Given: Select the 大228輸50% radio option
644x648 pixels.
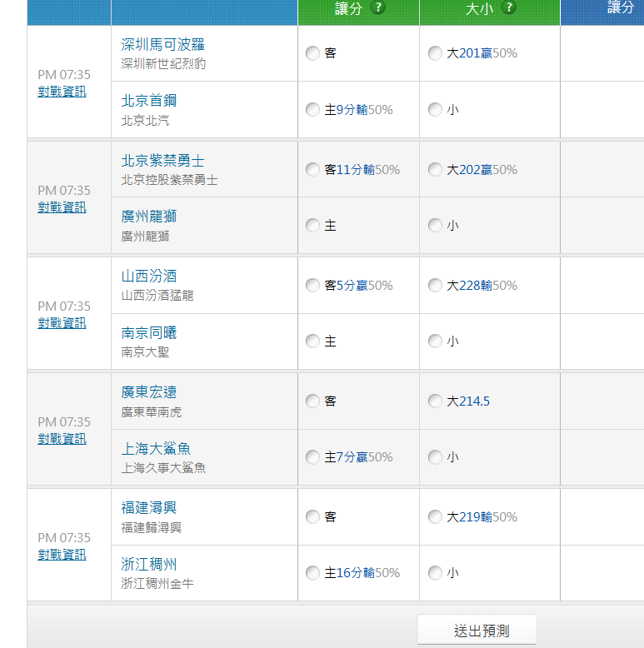Looking at the screenshot, I should point(435,286).
